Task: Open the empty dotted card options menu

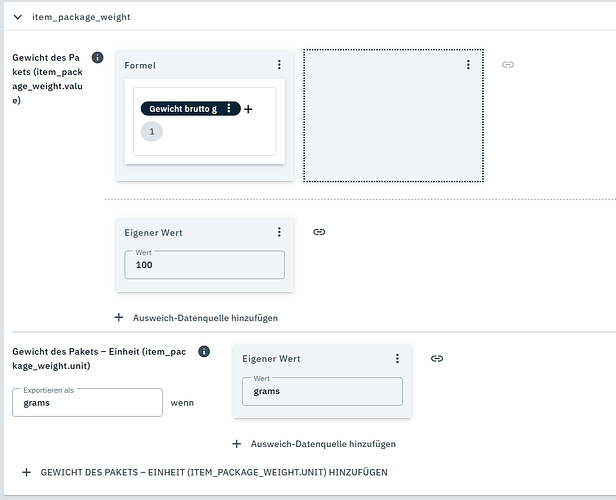Action: pyautogui.click(x=468, y=65)
